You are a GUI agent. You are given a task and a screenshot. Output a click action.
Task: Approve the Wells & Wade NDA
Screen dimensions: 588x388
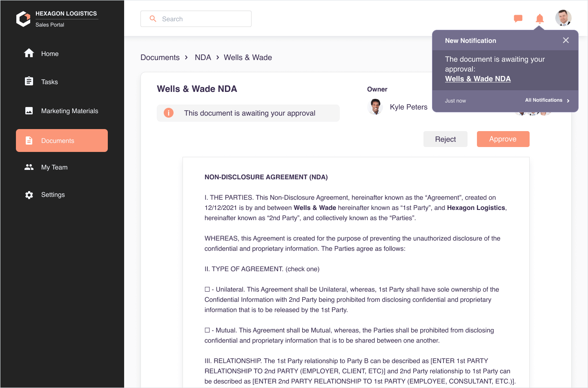point(503,139)
